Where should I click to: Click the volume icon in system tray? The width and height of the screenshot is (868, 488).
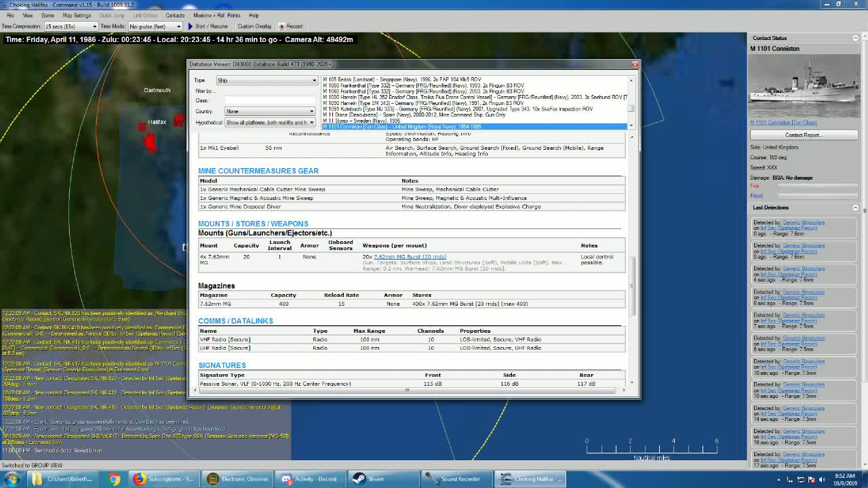[x=822, y=479]
